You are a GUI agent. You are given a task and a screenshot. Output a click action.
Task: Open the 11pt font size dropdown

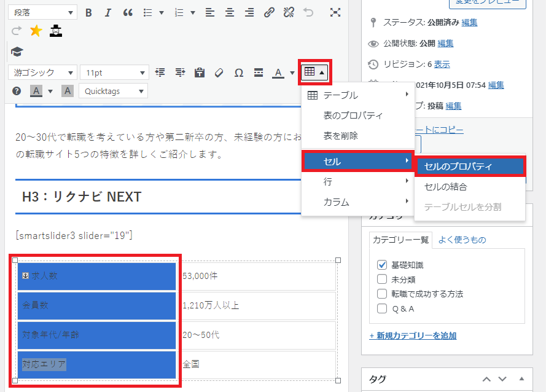coord(115,73)
